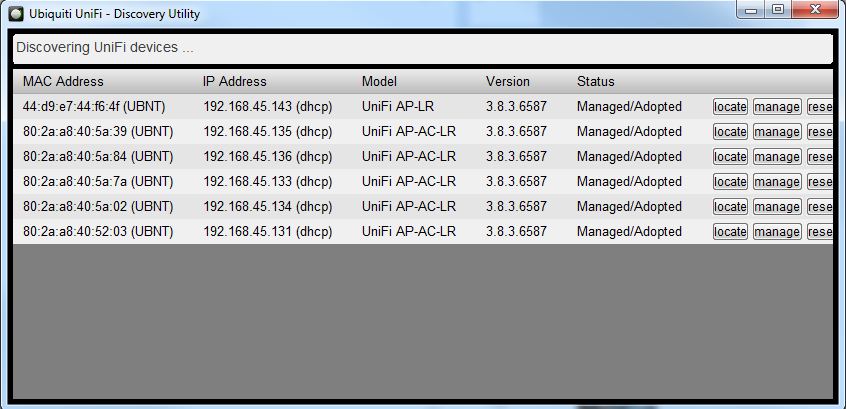Image resolution: width=846 pixels, height=409 pixels.
Task: Click locate for device 192.168.45.143
Action: pos(730,107)
